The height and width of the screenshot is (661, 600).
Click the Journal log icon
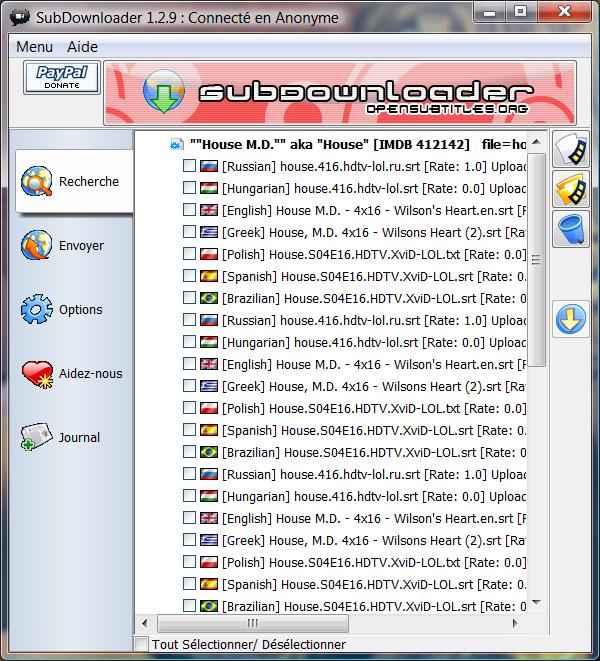tap(37, 437)
